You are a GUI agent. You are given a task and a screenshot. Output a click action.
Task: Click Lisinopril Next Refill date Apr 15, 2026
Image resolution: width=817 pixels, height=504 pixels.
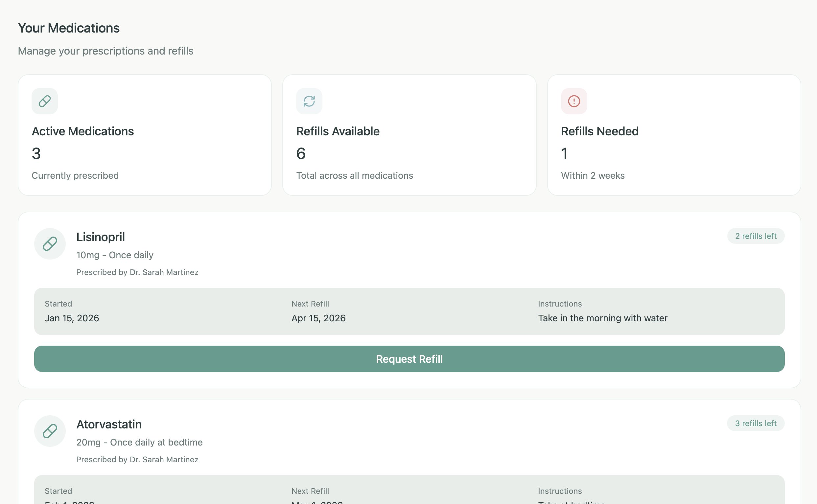[x=318, y=318]
